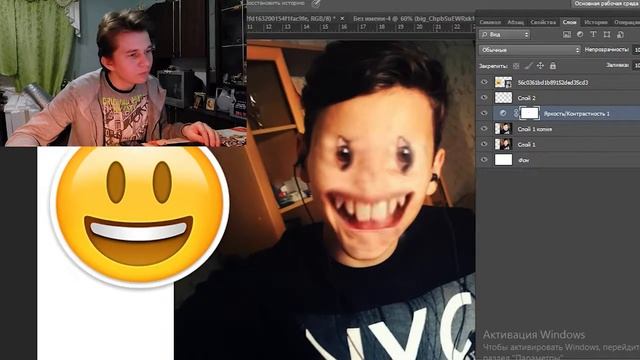Close the first document tab with X
Image resolution: width=640 pixels, height=360 pixels.
[x=342, y=18]
